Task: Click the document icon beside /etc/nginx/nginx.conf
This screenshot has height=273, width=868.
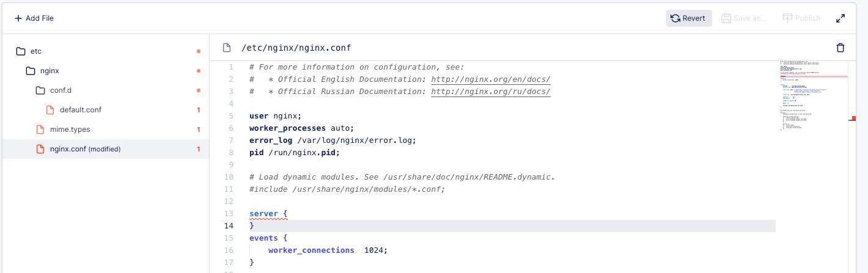Action: click(x=227, y=48)
